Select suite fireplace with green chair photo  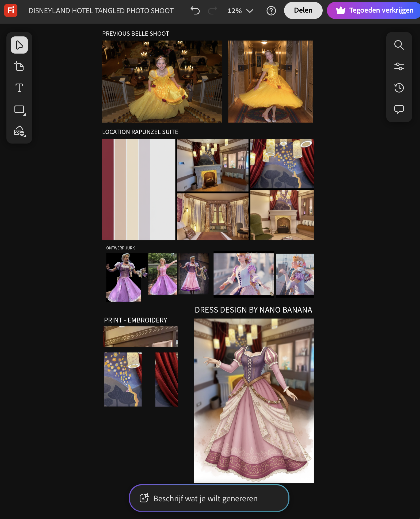click(282, 215)
